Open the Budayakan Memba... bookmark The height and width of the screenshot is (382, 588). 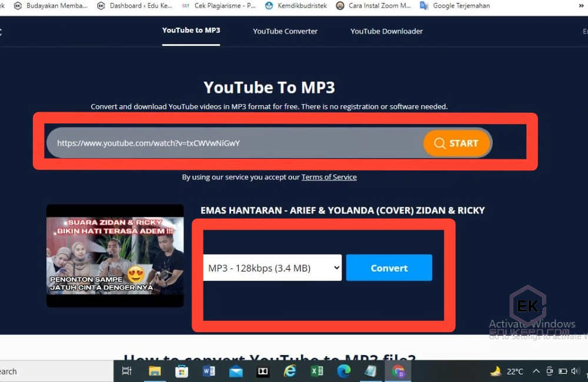pyautogui.click(x=51, y=6)
